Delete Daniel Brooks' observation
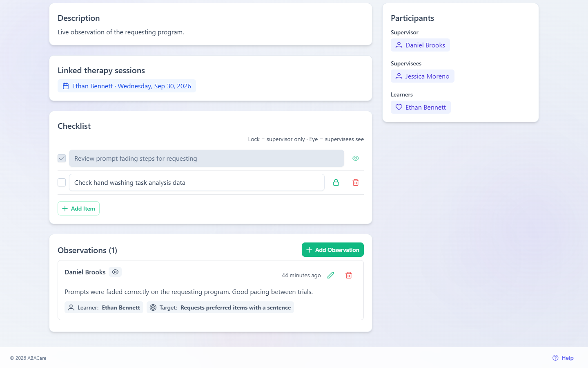This screenshot has width=588, height=368. [x=349, y=275]
